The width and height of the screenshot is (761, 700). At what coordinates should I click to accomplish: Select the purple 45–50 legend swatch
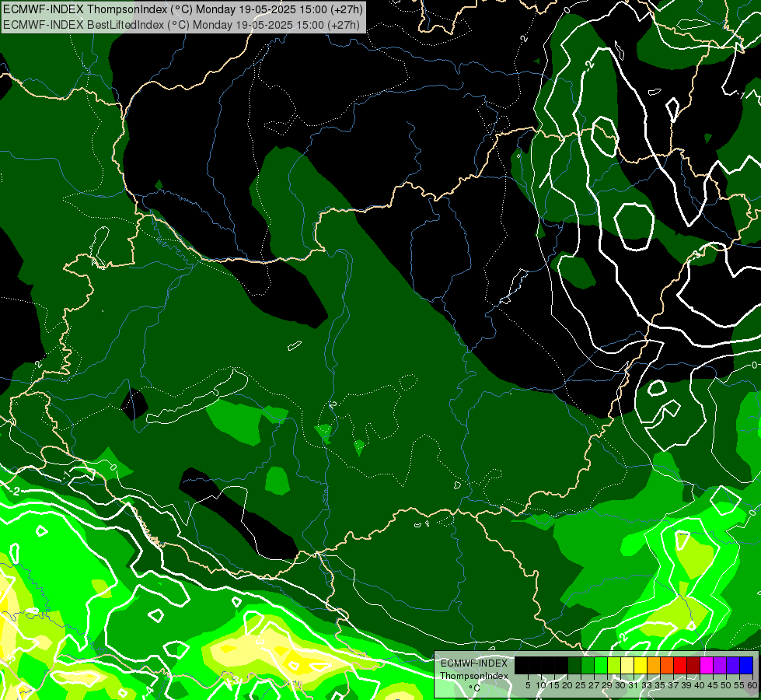click(x=721, y=665)
